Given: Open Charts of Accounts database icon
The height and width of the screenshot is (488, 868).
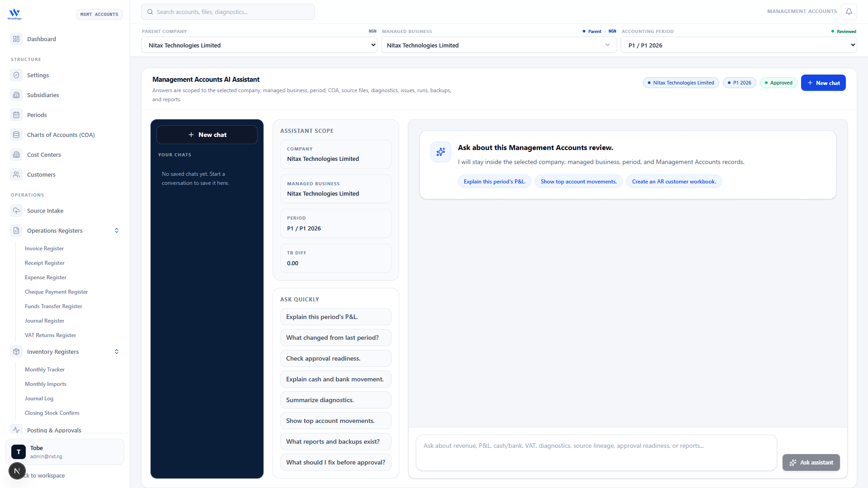Looking at the screenshot, I should (x=16, y=135).
